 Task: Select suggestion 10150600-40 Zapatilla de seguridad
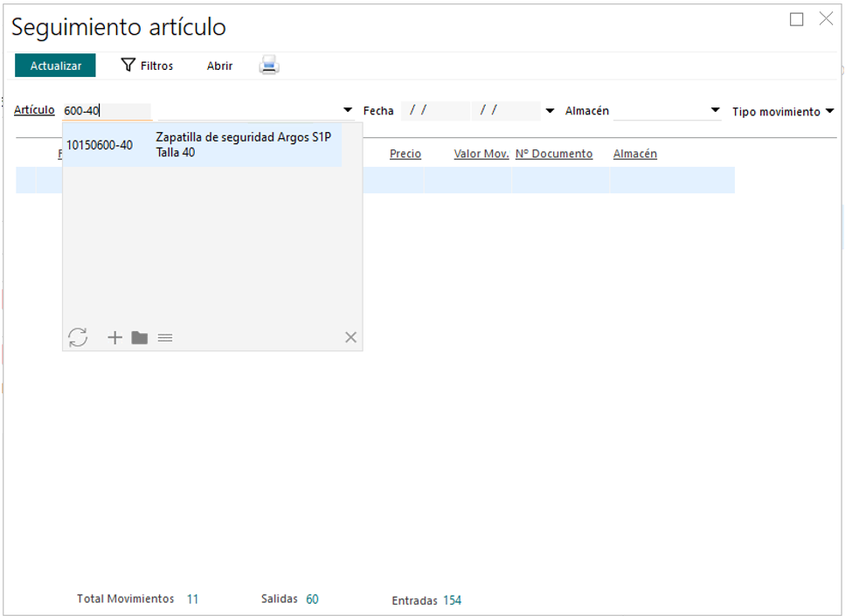tap(202, 145)
